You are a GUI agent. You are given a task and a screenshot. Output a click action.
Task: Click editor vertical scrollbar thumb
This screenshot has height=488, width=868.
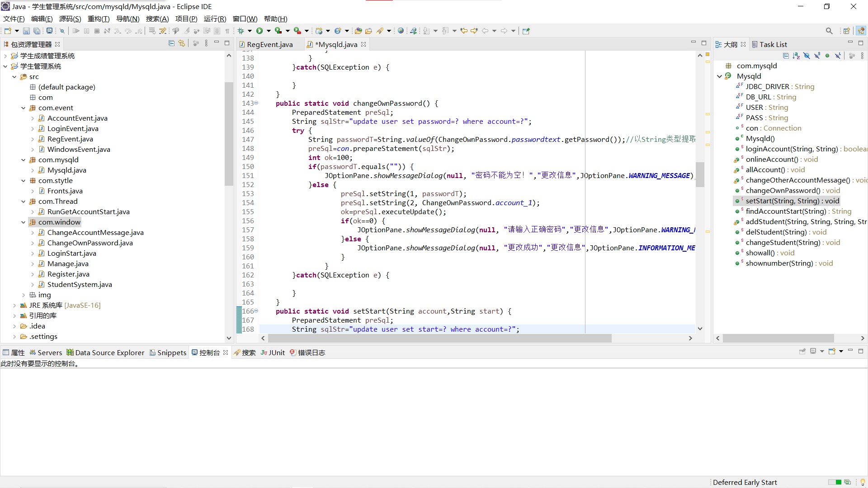point(700,174)
